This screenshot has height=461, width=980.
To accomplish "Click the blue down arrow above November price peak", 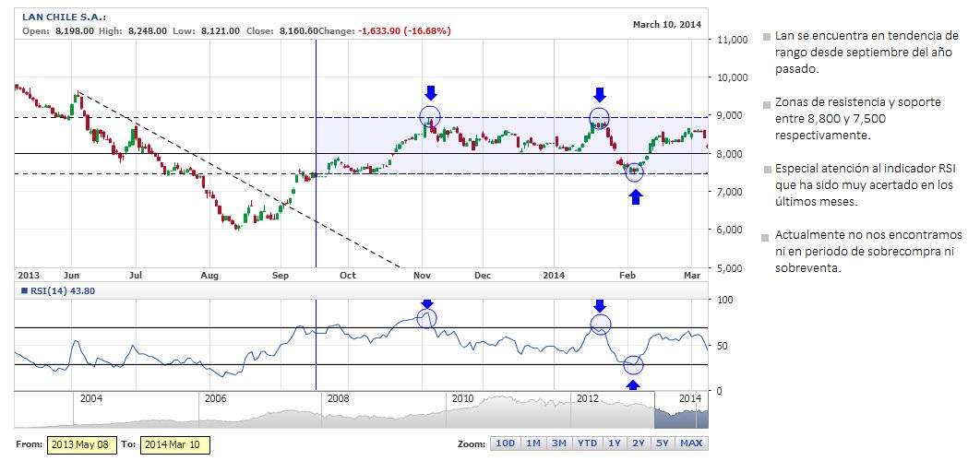I will pyautogui.click(x=430, y=92).
